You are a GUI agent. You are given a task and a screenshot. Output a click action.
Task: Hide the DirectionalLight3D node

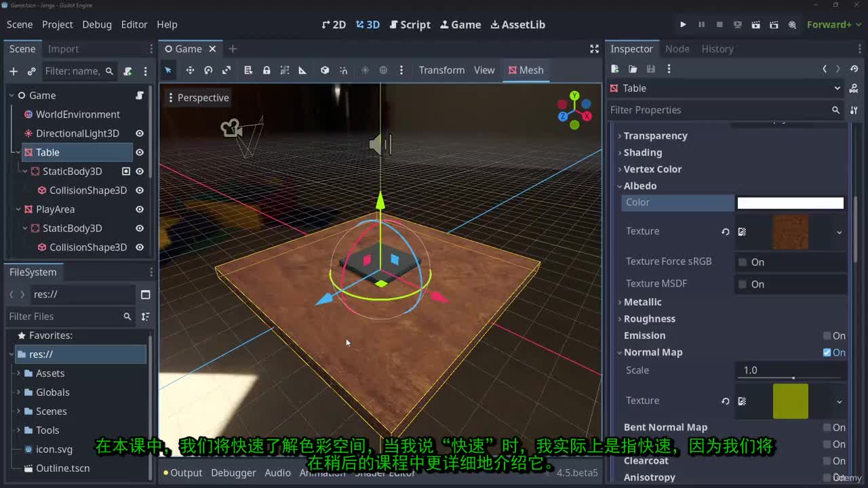coord(140,134)
